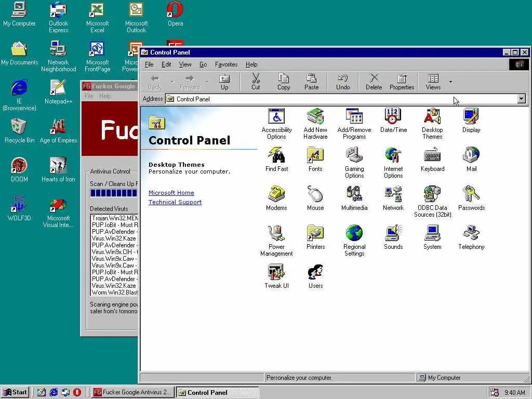Viewport: 532px width, 399px height.
Task: Select Notepad++ desktop shortcut
Action: [x=58, y=91]
